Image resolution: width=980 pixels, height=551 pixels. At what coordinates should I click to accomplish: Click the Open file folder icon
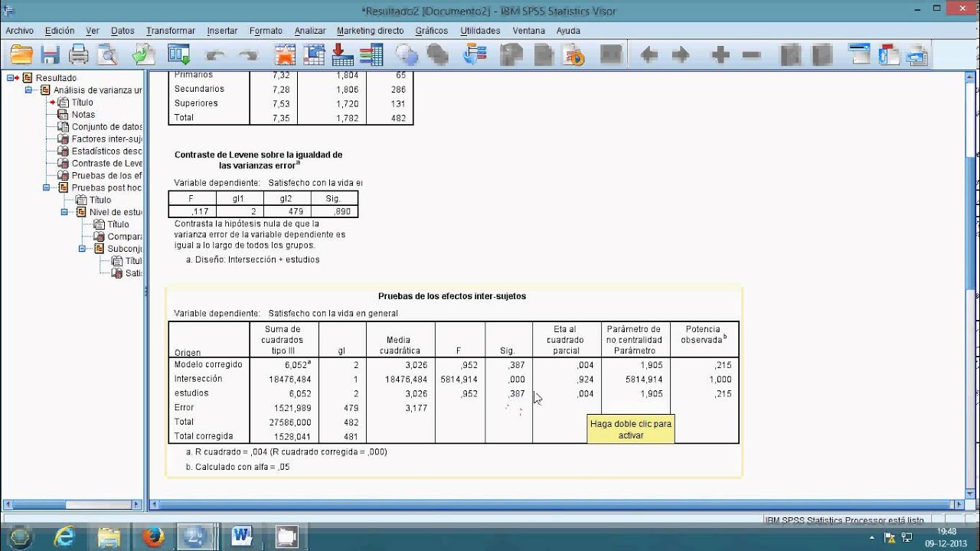tap(21, 55)
